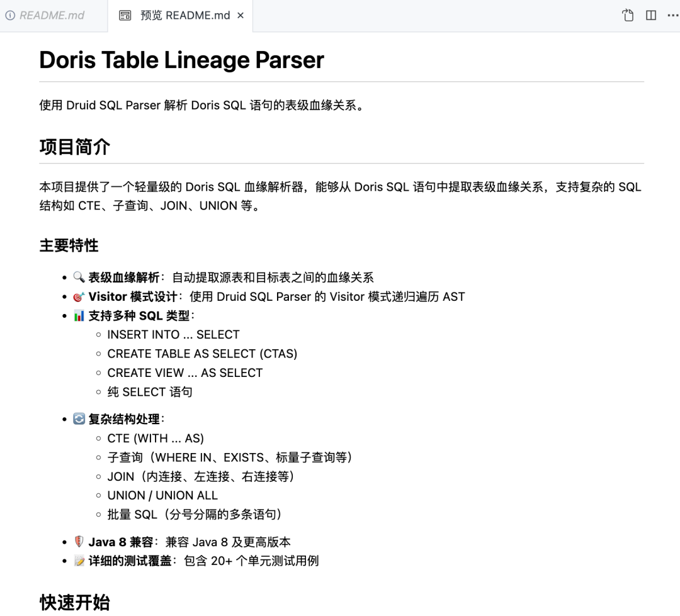Click the 纯 SELECT 语句 list item

pyautogui.click(x=150, y=392)
